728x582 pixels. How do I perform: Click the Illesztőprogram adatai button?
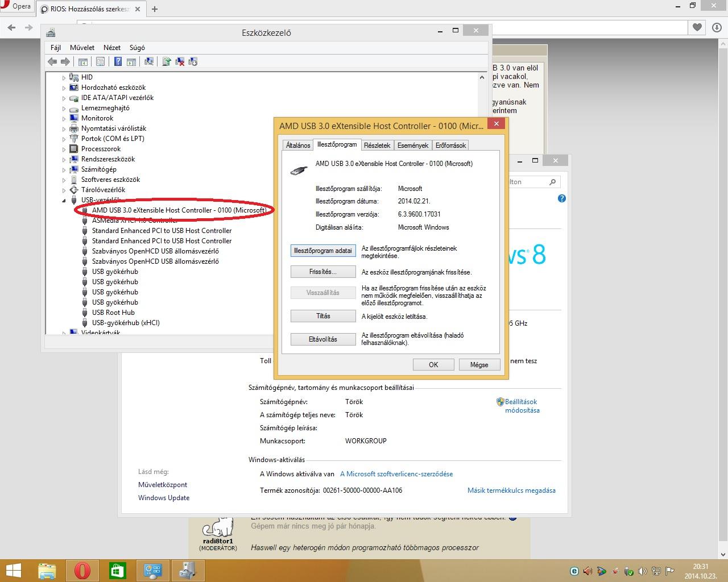[323, 251]
